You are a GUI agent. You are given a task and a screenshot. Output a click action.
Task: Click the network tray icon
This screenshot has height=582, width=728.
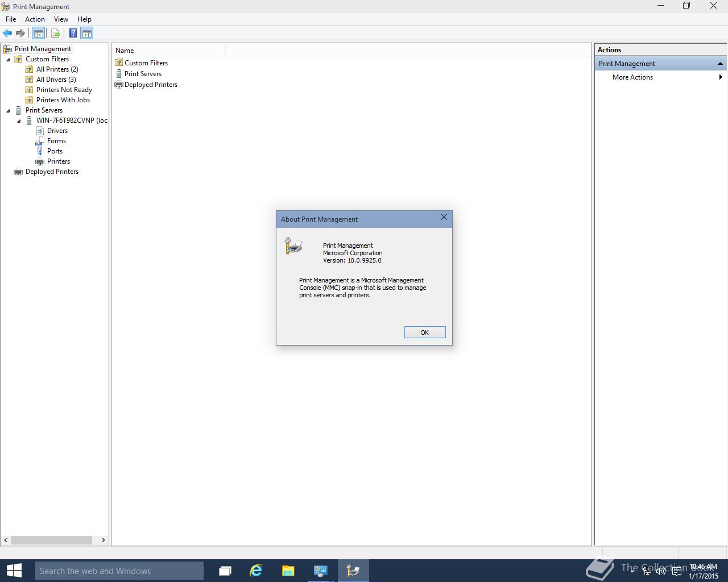[x=647, y=571]
